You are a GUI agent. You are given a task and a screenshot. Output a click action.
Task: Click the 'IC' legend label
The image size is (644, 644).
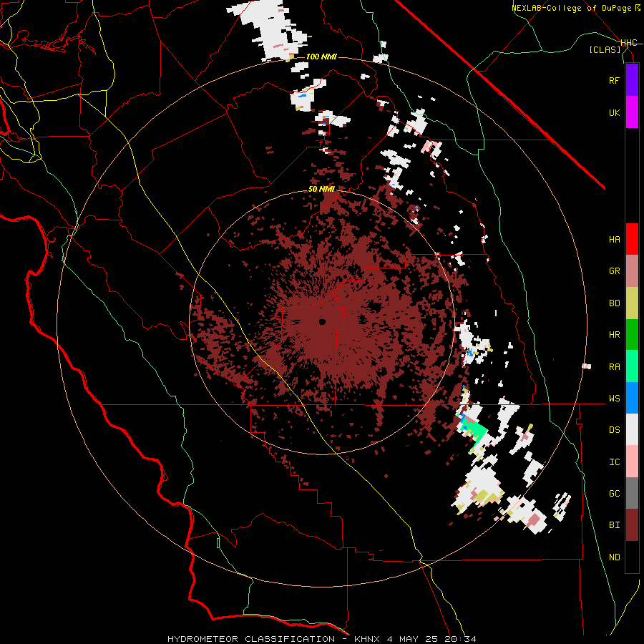(614, 462)
